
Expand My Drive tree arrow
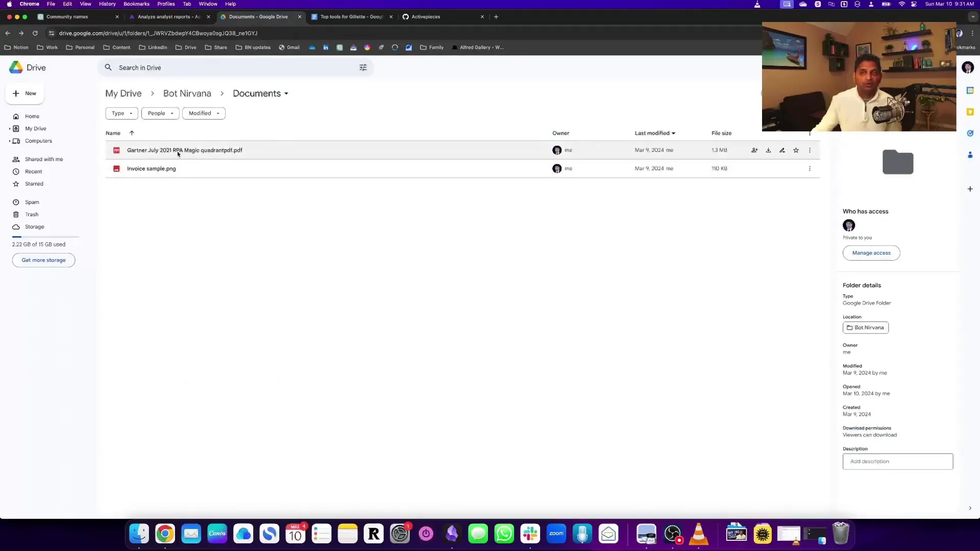pyautogui.click(x=10, y=129)
